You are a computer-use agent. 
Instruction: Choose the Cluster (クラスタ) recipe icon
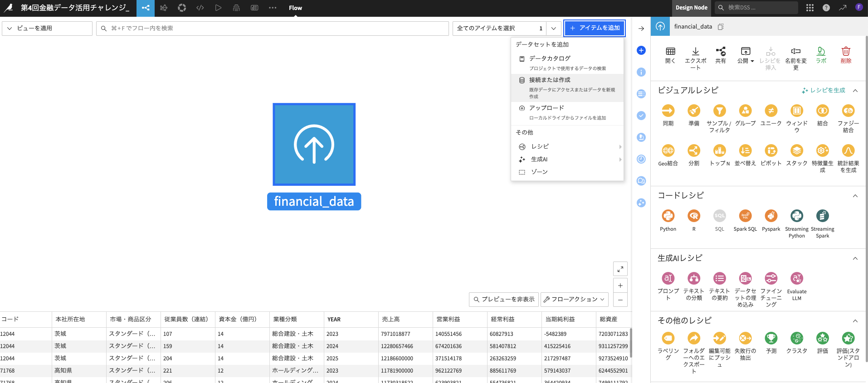coord(797,338)
